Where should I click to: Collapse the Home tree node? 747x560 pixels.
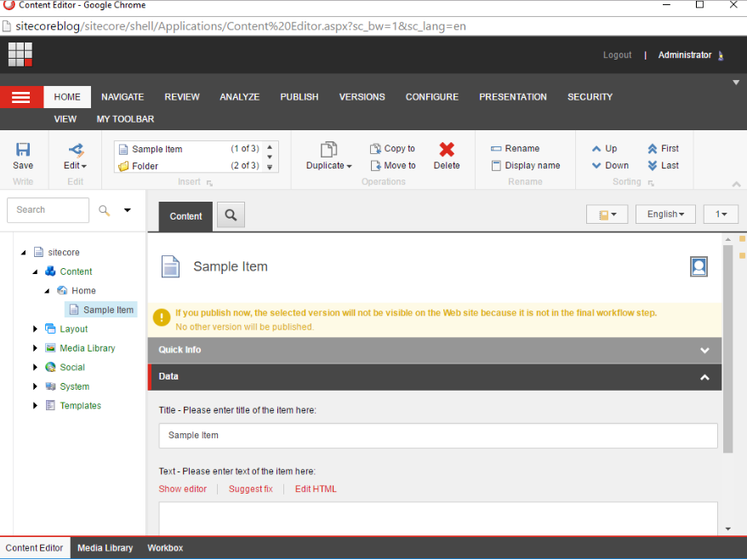click(47, 291)
